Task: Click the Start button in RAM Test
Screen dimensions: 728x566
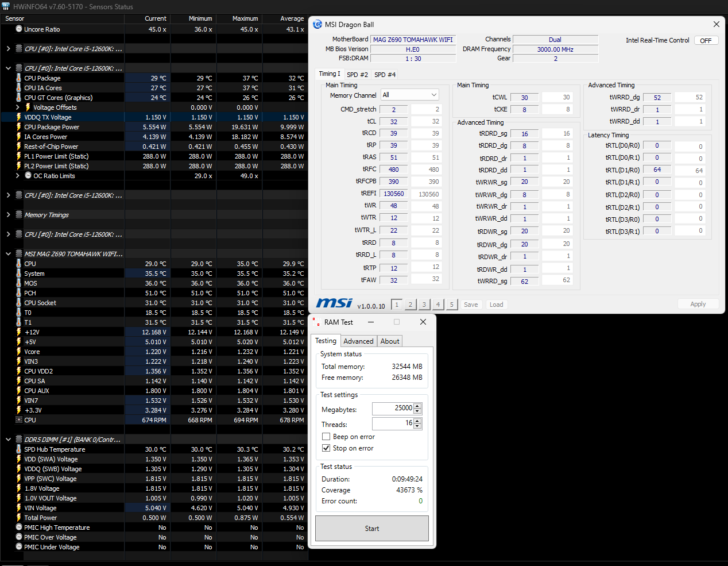Action: 372,528
